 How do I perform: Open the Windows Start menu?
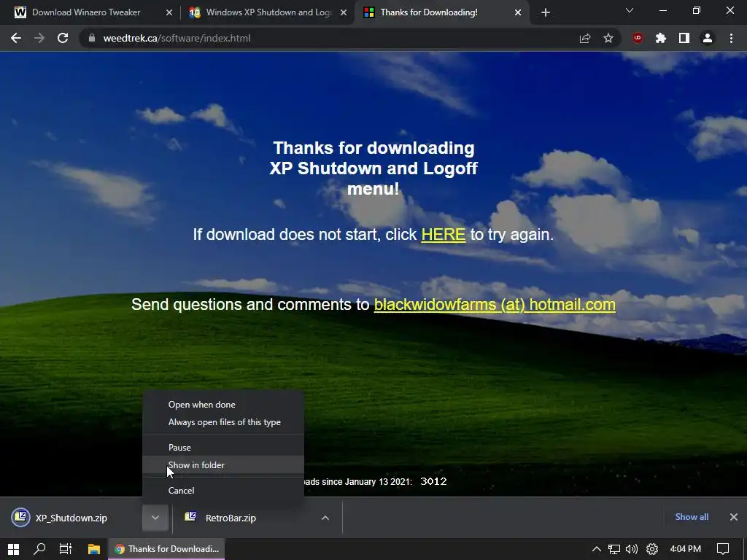pyautogui.click(x=13, y=549)
